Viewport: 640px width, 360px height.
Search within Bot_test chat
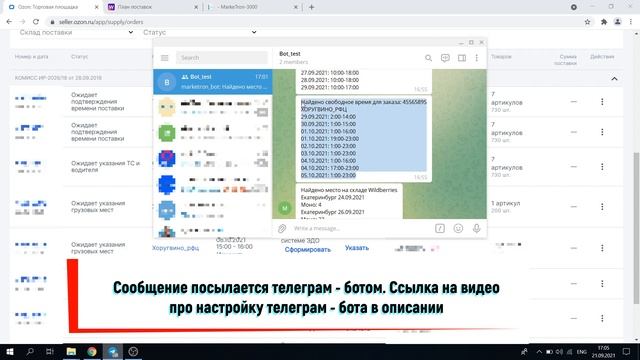428,58
